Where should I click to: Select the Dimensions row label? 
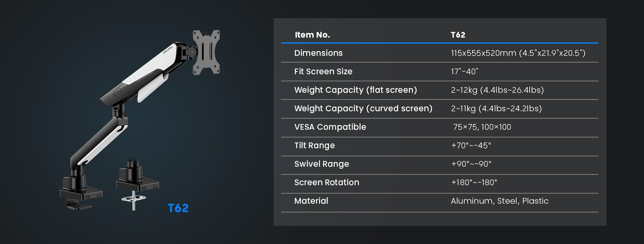318,53
